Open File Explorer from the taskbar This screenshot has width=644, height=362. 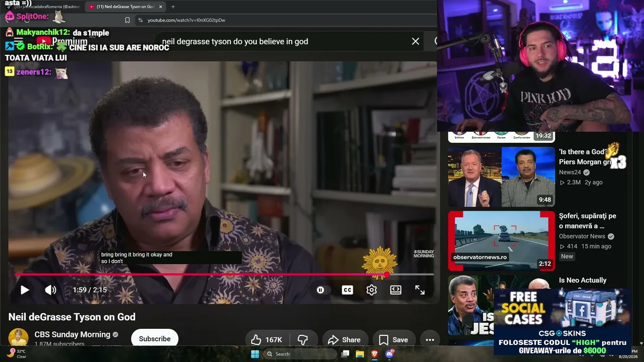coord(360,354)
